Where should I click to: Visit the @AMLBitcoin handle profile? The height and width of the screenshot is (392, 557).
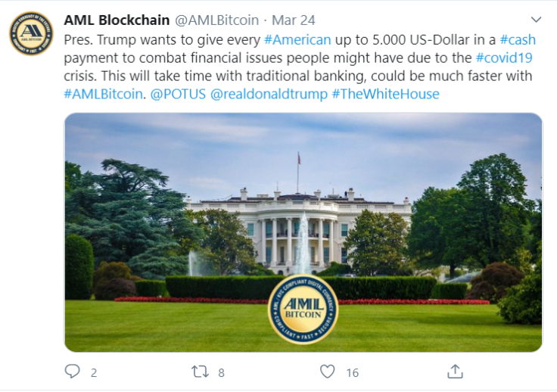pos(216,20)
